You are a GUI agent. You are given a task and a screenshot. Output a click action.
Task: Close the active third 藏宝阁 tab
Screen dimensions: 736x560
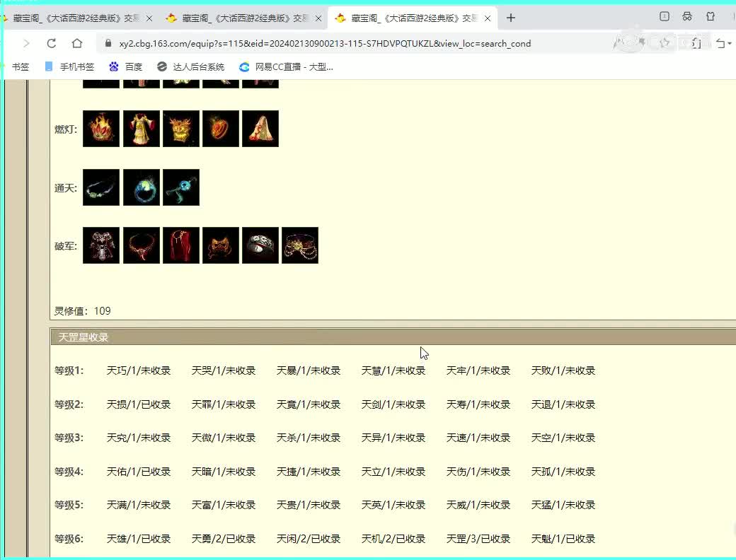[x=488, y=18]
